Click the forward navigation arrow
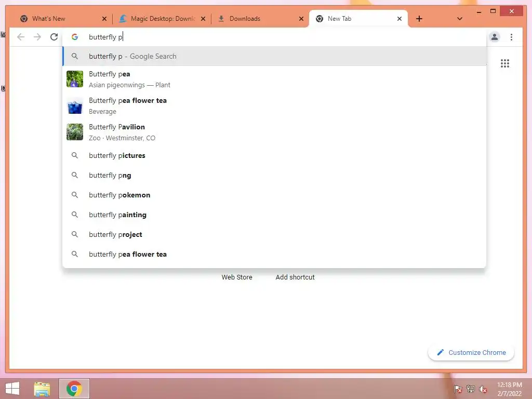Image resolution: width=532 pixels, height=399 pixels. (37, 37)
